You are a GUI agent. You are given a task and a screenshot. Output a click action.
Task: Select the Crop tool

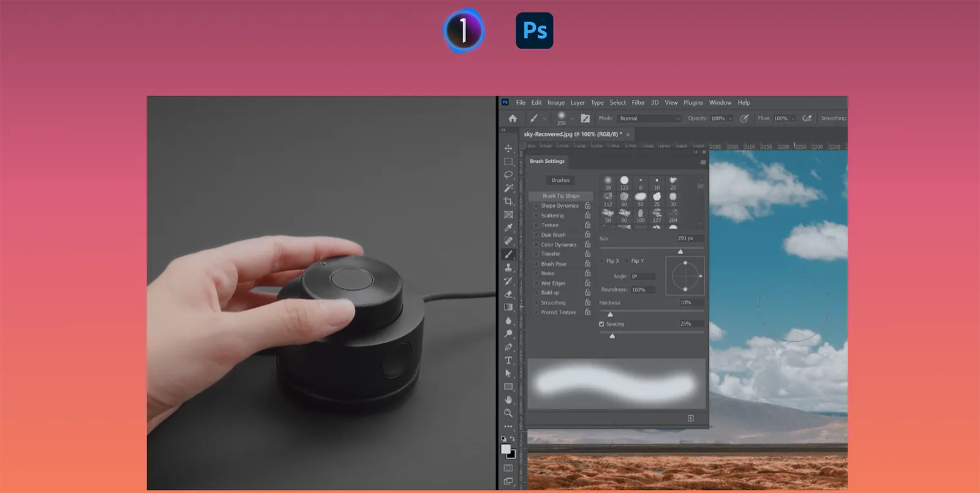pos(508,201)
